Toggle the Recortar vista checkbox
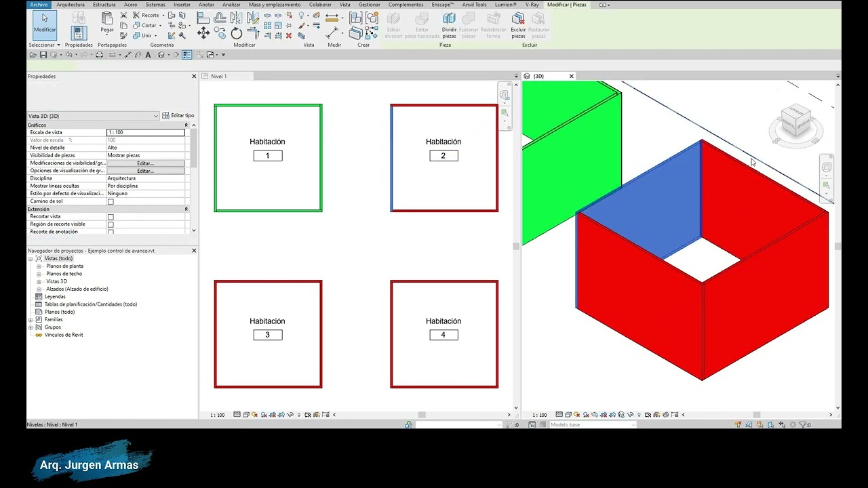This screenshot has width=868, height=488. (111, 217)
